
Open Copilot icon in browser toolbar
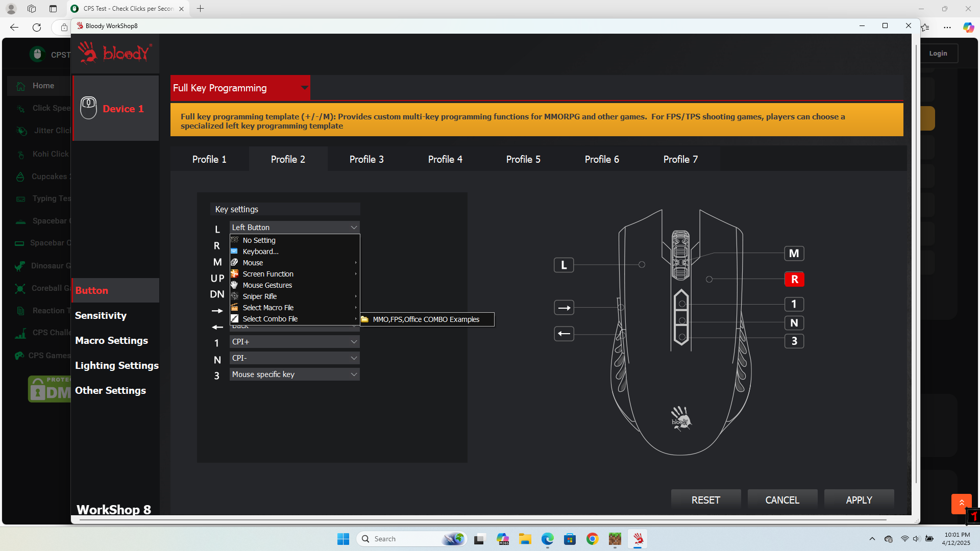click(x=968, y=28)
